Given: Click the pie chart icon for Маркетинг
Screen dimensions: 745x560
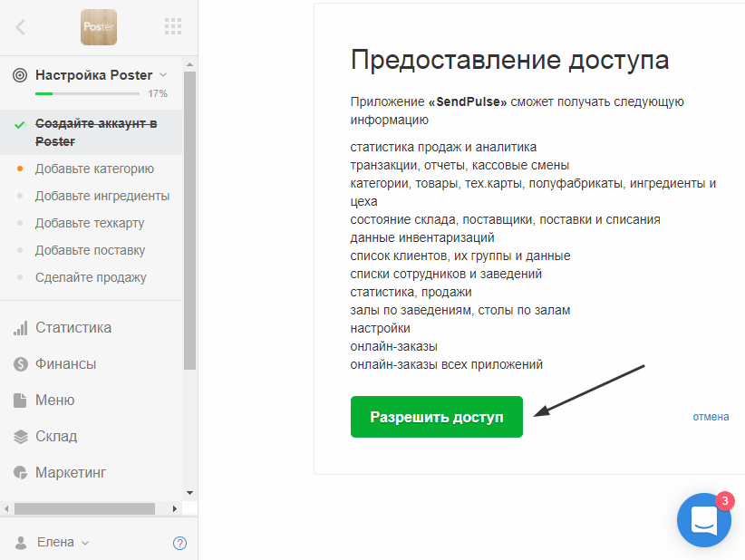Looking at the screenshot, I should pyautogui.click(x=21, y=473).
